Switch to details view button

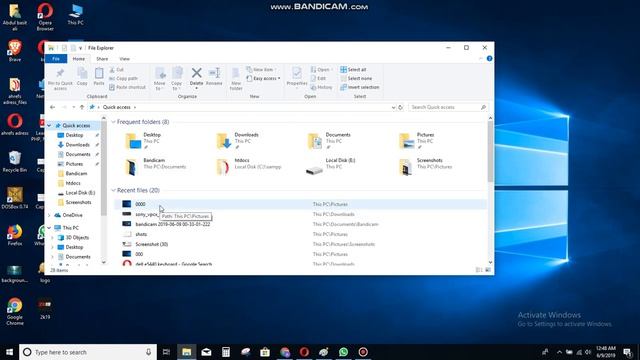479,270
